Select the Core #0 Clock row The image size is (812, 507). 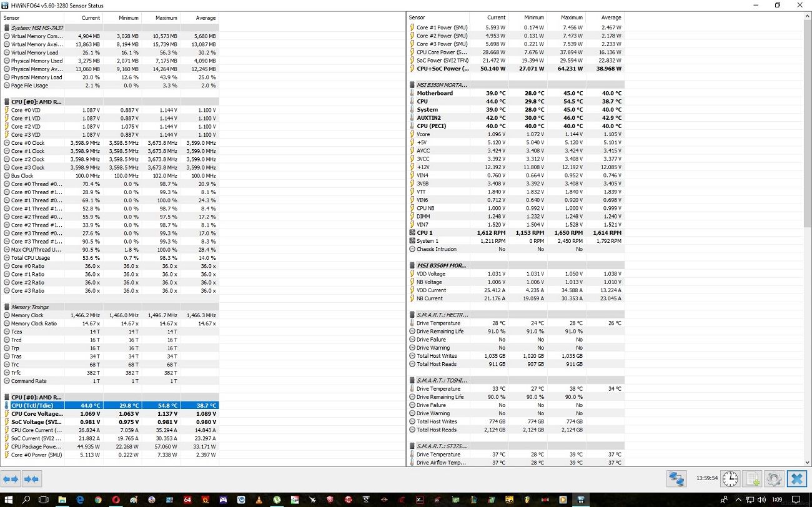110,143
